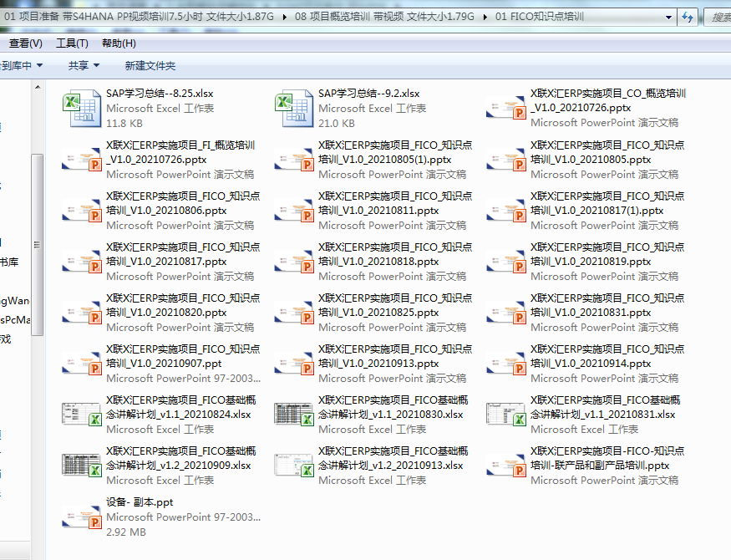
Task: Select the SAP学习总结--9.2.xlsx Excel file icon
Action: (293, 108)
